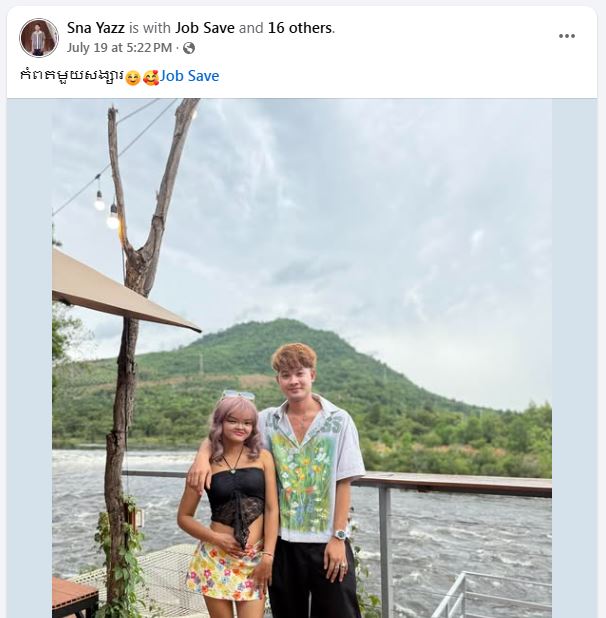Click the light blue margin left of photo
The image size is (606, 618).
(x=29, y=358)
